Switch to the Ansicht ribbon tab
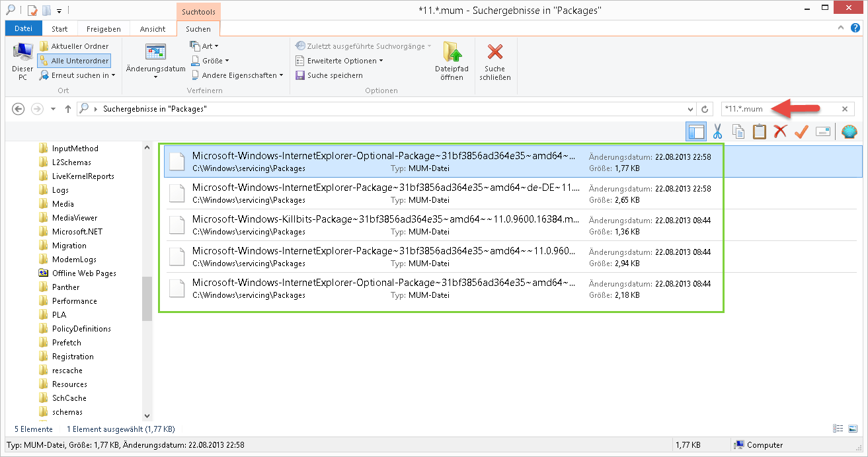 (x=153, y=29)
